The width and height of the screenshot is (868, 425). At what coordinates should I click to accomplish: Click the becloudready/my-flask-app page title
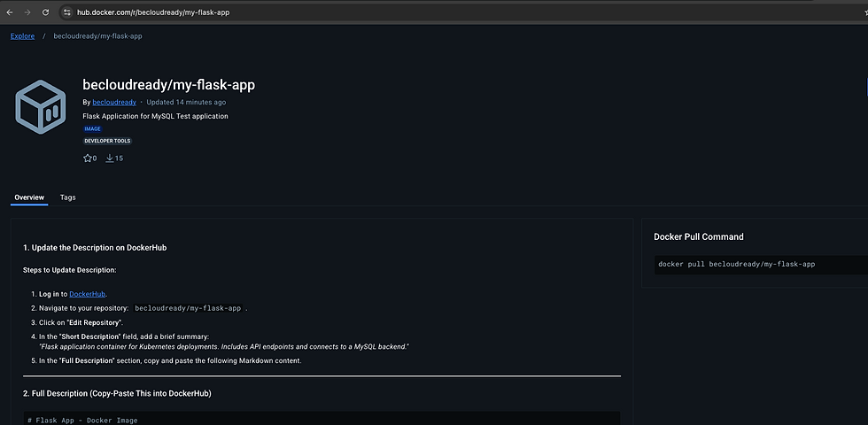169,85
